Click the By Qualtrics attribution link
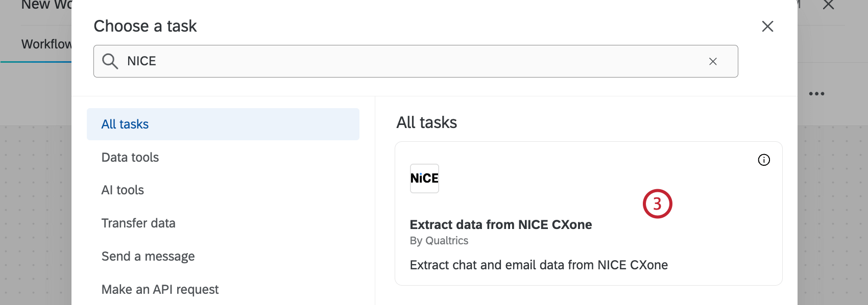 click(x=439, y=240)
